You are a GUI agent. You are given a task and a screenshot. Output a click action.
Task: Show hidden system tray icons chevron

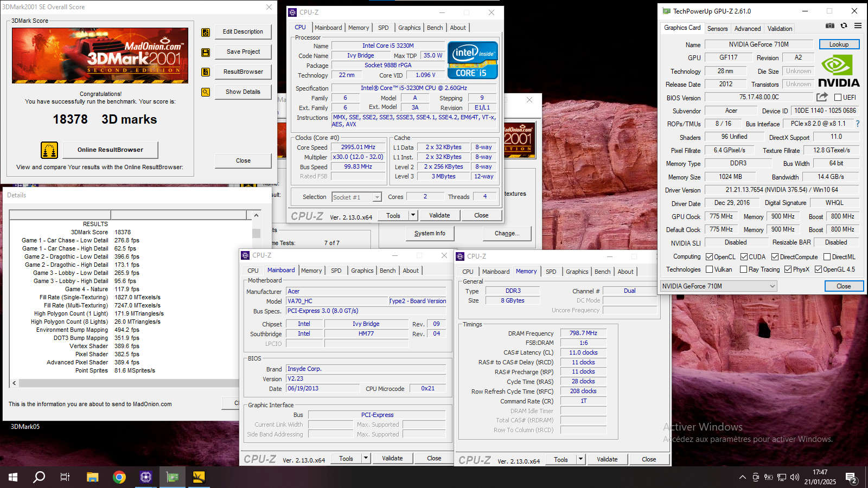[x=742, y=477]
